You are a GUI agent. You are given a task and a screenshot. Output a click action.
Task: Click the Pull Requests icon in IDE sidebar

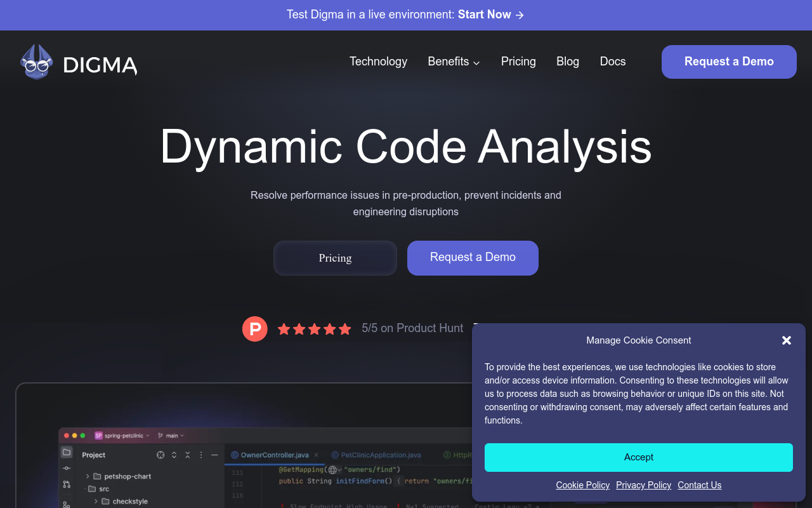pyautogui.click(x=67, y=485)
